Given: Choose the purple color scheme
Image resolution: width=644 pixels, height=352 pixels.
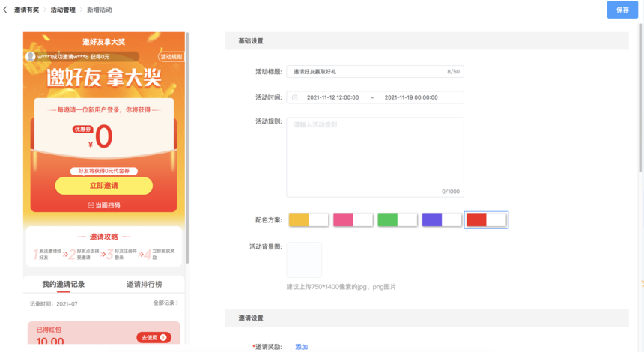Looking at the screenshot, I should tap(442, 220).
